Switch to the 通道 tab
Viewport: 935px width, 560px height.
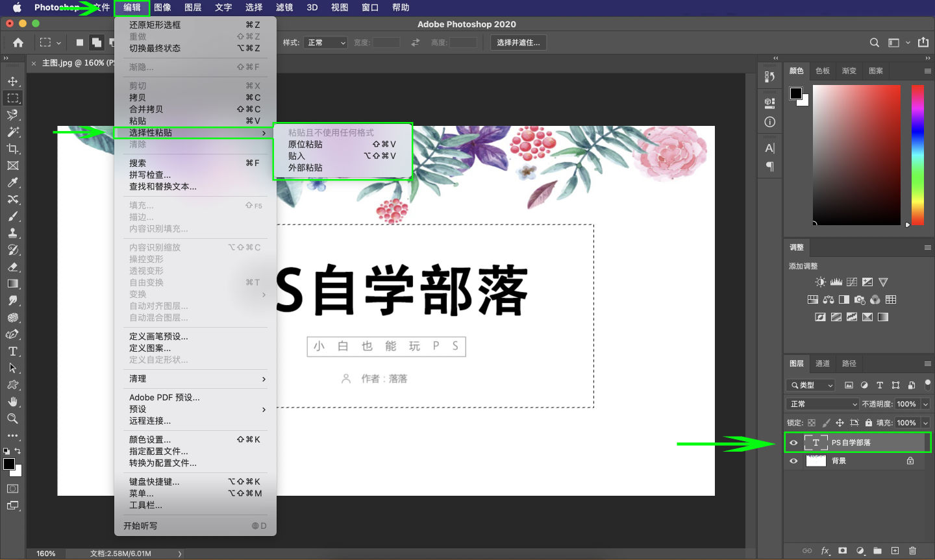point(822,364)
